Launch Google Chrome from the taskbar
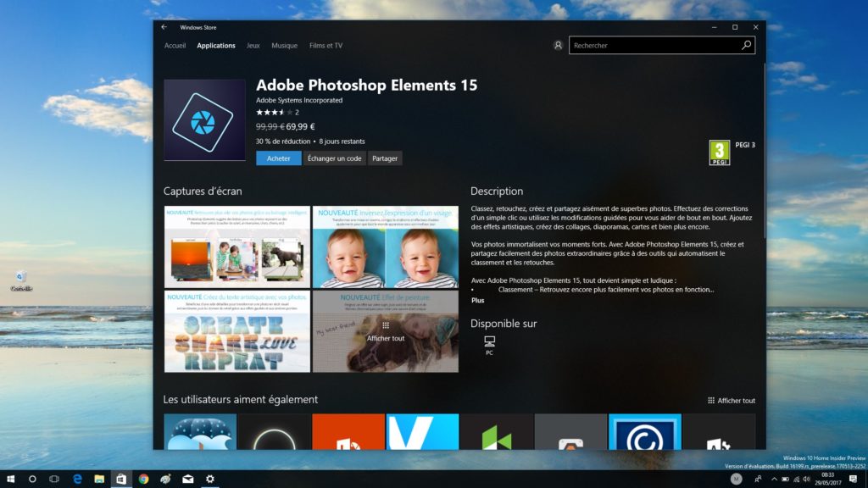This screenshot has width=868, height=488. [143, 480]
